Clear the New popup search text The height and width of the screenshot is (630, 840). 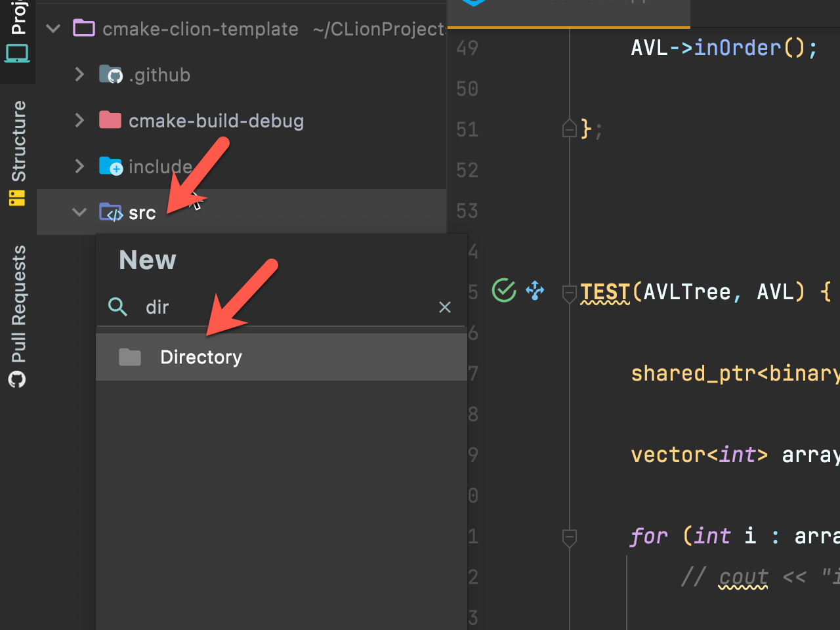click(x=445, y=307)
